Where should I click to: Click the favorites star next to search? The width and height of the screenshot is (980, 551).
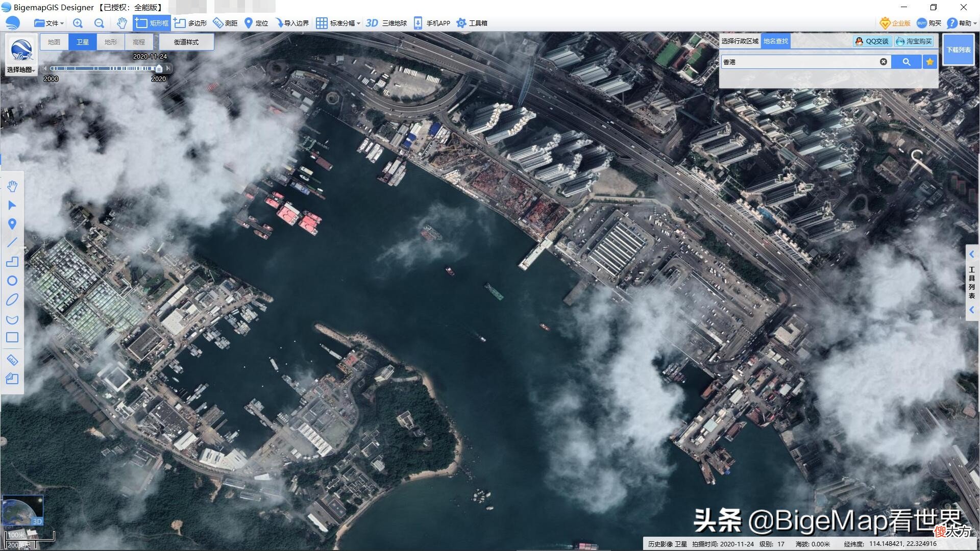click(930, 62)
